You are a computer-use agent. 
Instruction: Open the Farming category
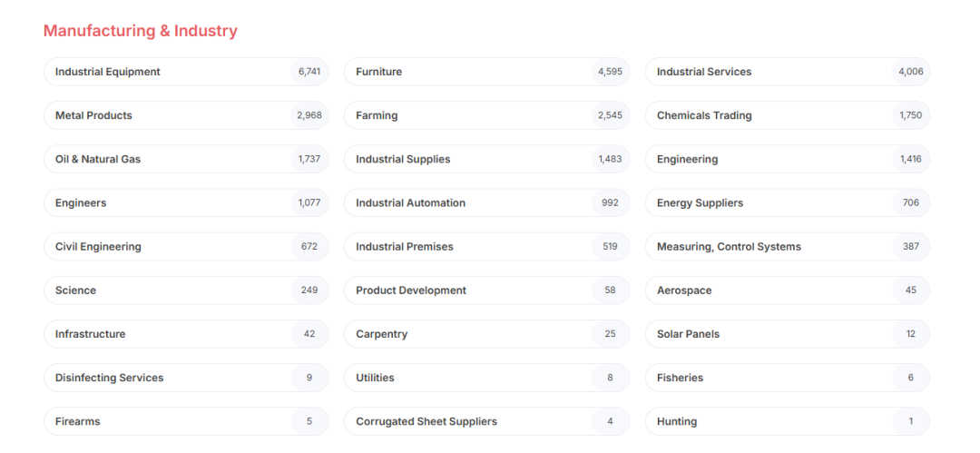coord(487,115)
